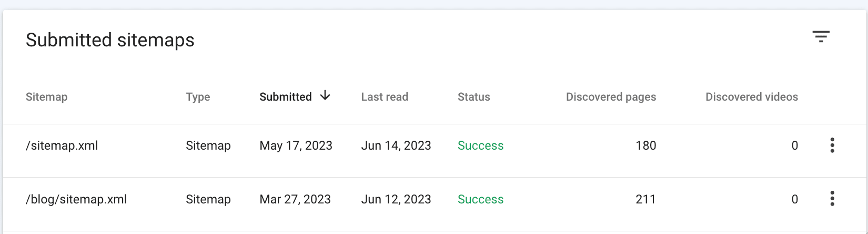Click the 211 discovered pages value

[646, 199]
